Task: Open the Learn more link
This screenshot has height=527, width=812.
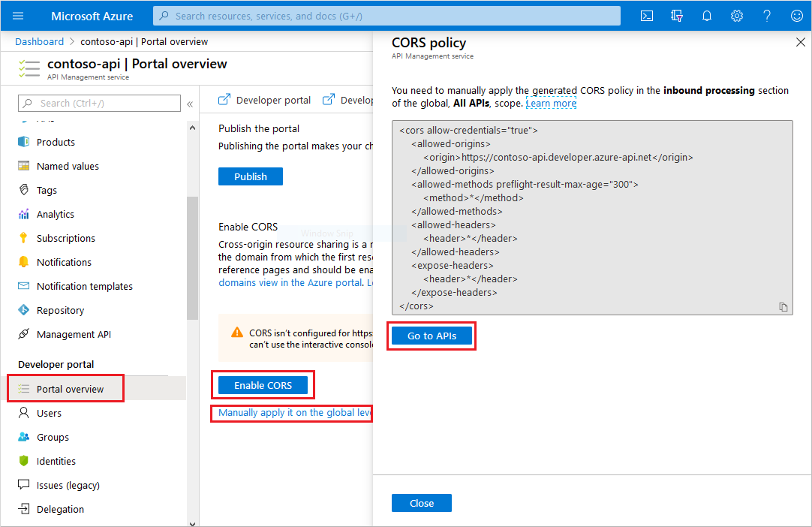Action: point(551,102)
